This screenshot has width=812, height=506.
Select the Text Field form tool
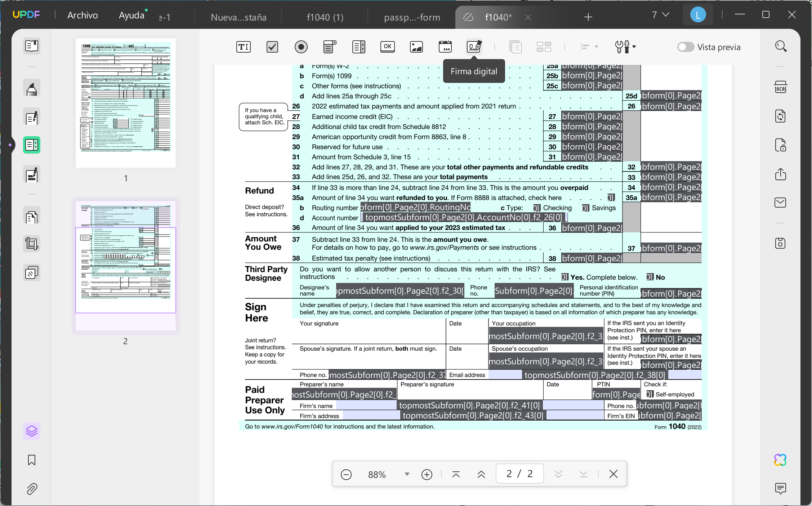point(244,47)
